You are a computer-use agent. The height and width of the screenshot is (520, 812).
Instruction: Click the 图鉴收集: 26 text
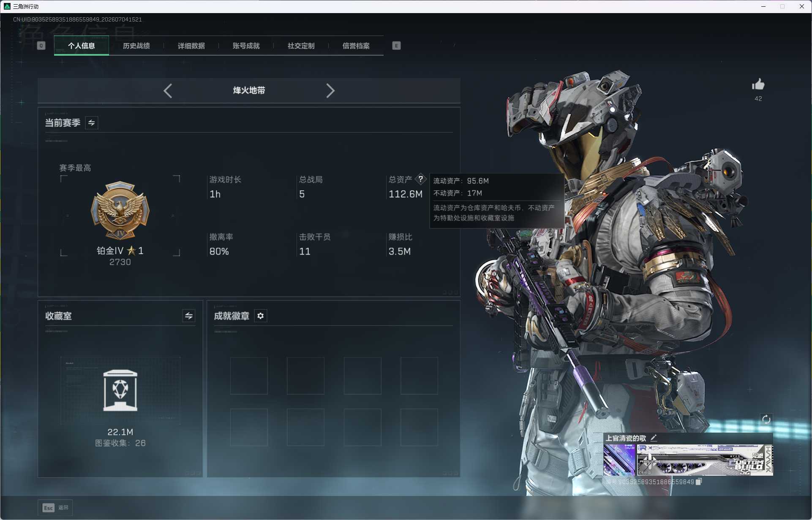(x=120, y=443)
